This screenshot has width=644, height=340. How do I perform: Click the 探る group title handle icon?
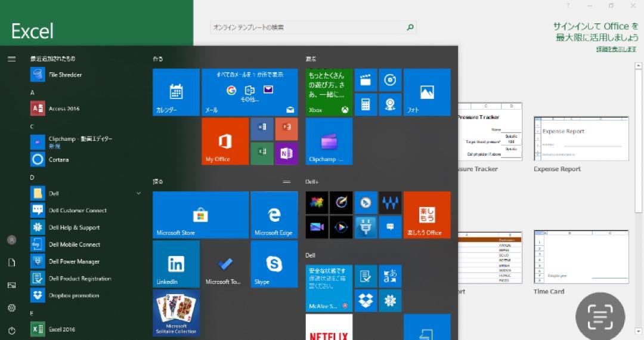(287, 181)
